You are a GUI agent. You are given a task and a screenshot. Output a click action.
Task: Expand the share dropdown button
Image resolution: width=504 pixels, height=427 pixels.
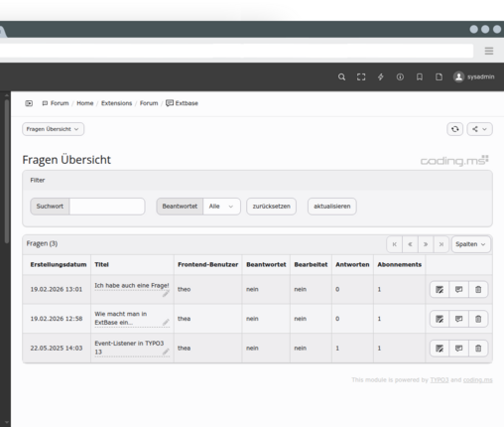[479, 129]
